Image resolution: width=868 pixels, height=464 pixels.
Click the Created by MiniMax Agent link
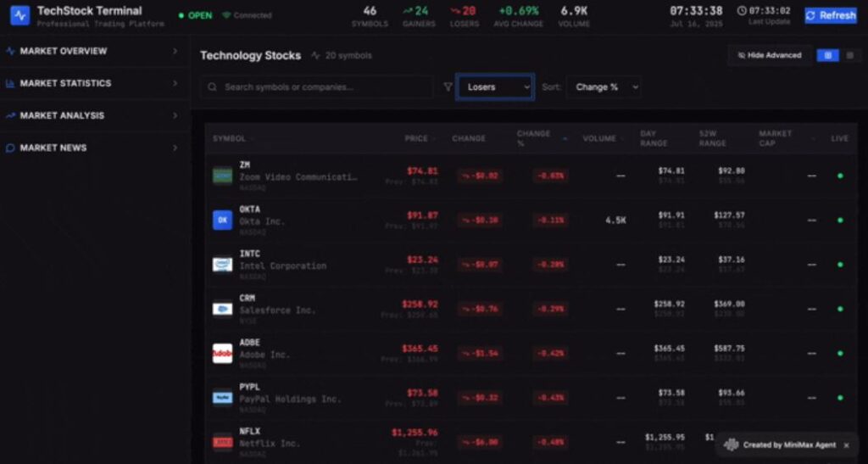[x=789, y=445]
